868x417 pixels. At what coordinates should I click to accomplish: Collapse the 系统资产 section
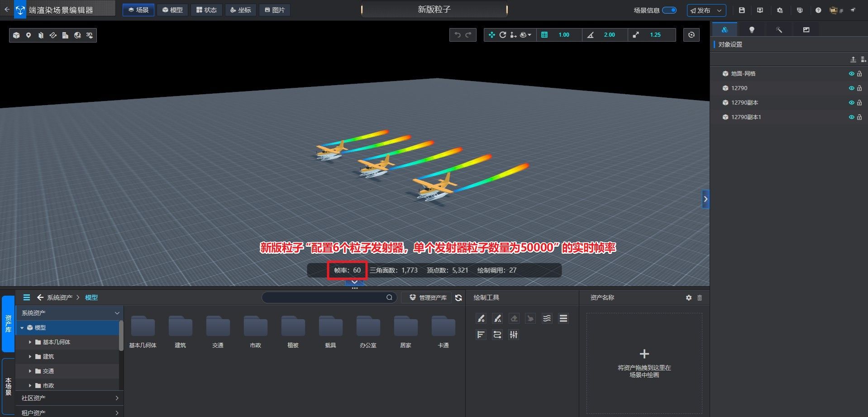point(117,313)
